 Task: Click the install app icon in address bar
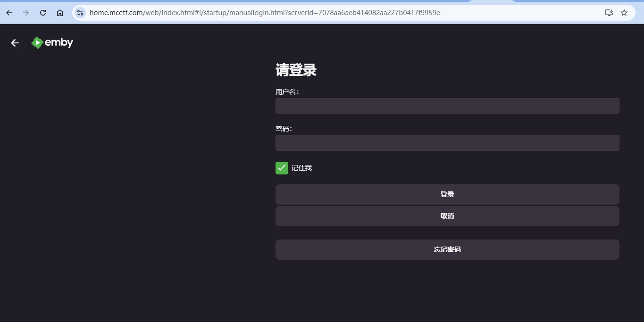pos(609,13)
